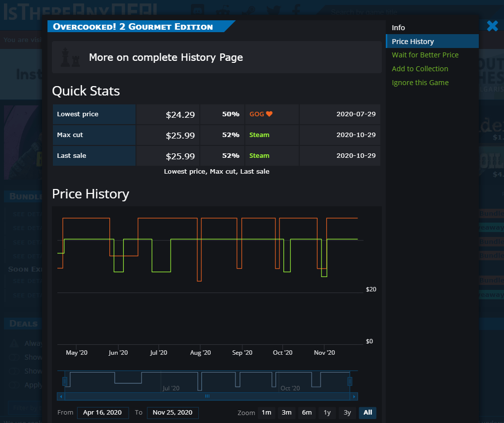504x423 pixels.
Task: Set chart zoom to 3y
Action: 347,413
